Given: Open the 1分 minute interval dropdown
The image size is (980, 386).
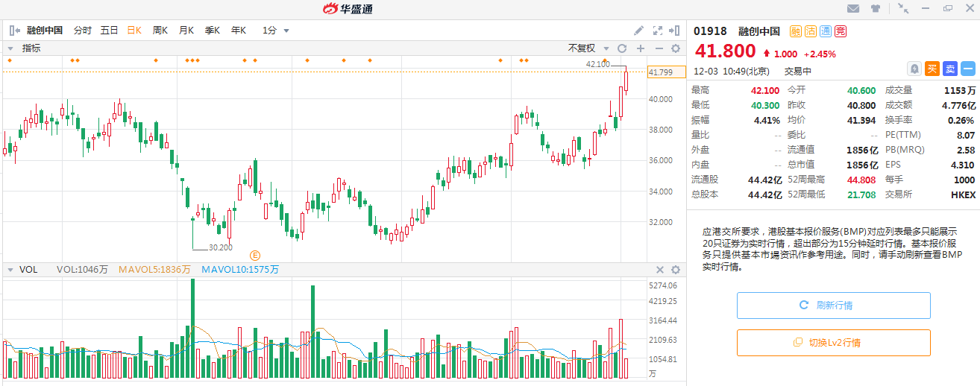Looking at the screenshot, I should [276, 31].
